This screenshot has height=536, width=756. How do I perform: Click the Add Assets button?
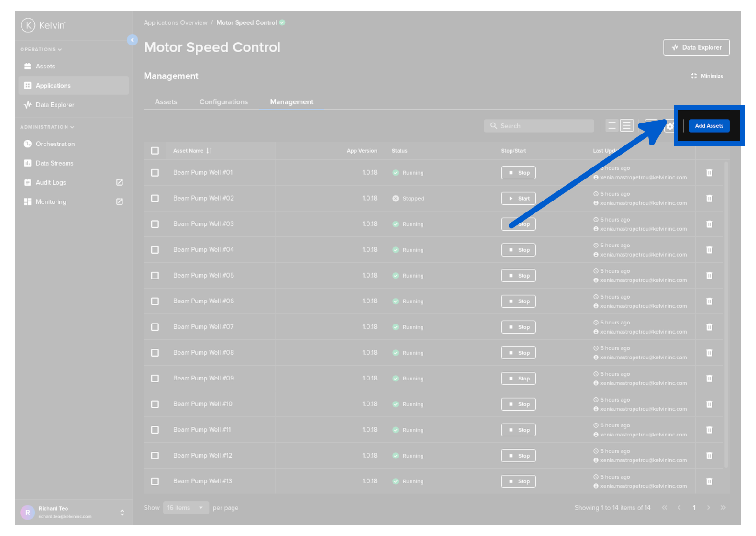click(709, 126)
